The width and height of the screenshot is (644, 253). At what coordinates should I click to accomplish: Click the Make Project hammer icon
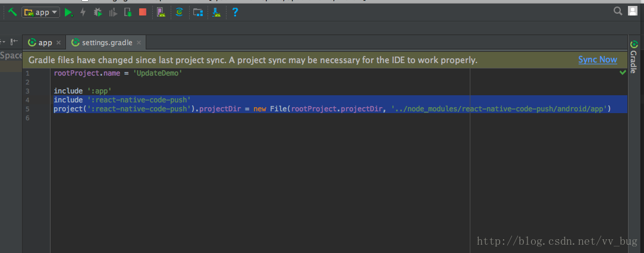click(x=12, y=13)
